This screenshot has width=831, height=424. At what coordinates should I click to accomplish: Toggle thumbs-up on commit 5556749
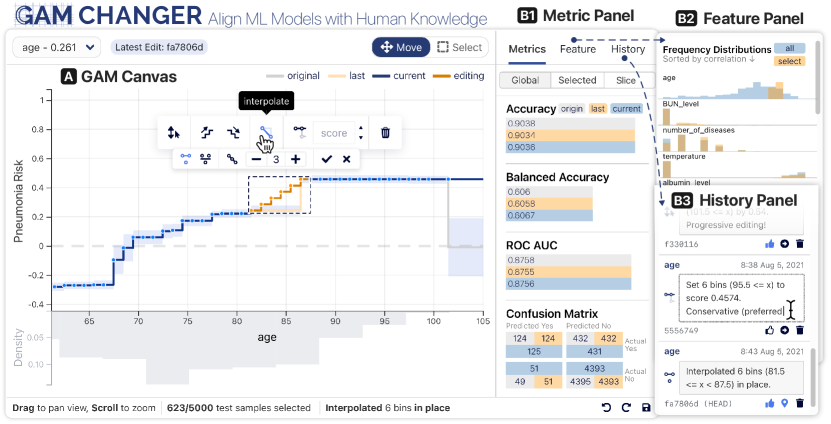(769, 329)
